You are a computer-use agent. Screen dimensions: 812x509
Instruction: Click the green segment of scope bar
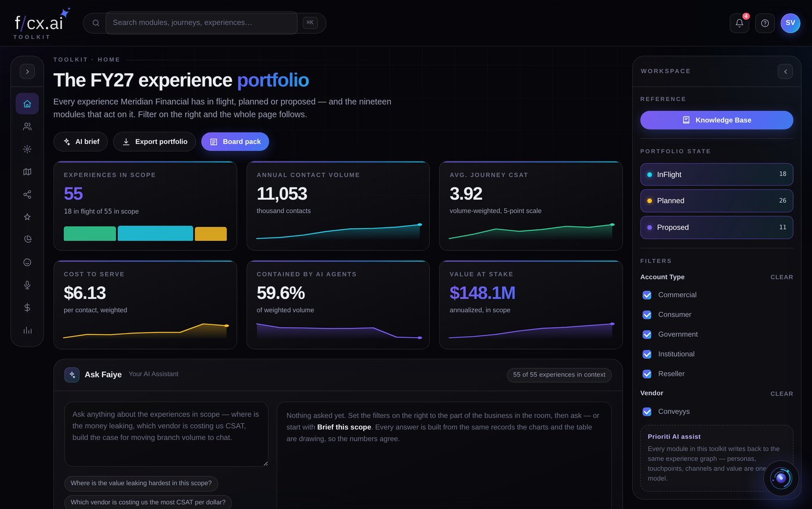click(x=90, y=233)
